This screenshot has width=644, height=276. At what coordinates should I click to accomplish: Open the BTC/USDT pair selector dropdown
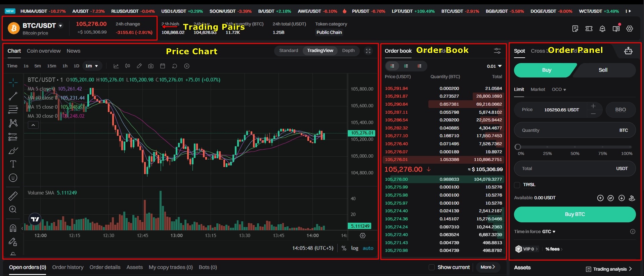click(60, 26)
